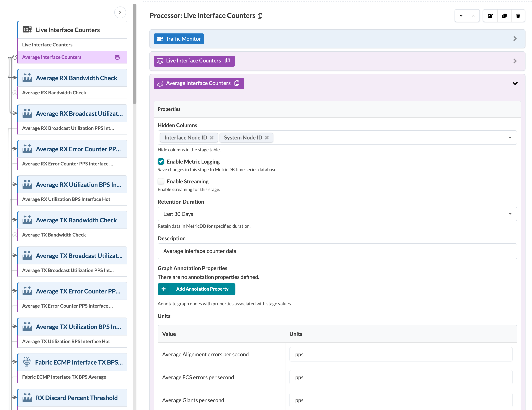The image size is (532, 410).
Task: Click the Traffic Monitor tag button
Action: pos(179,39)
